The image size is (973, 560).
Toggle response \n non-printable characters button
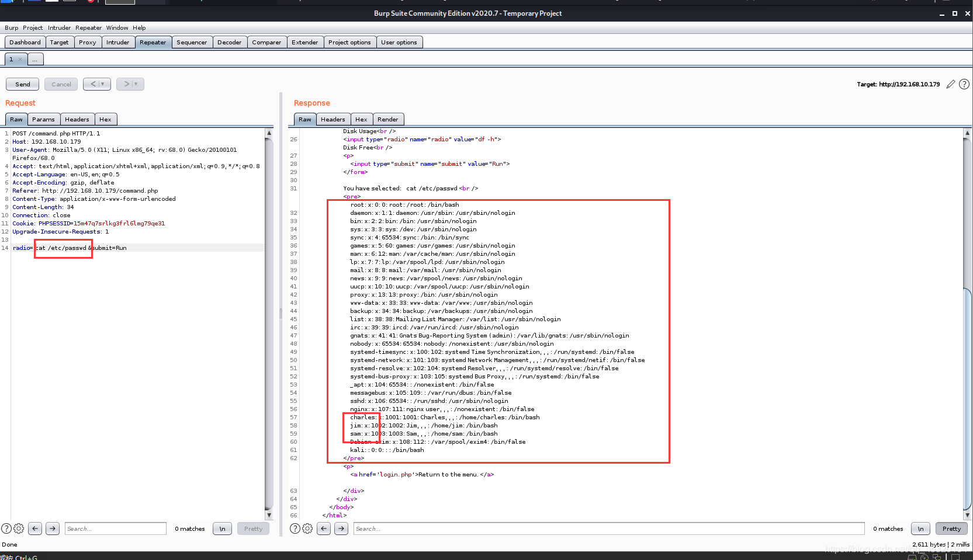click(921, 528)
